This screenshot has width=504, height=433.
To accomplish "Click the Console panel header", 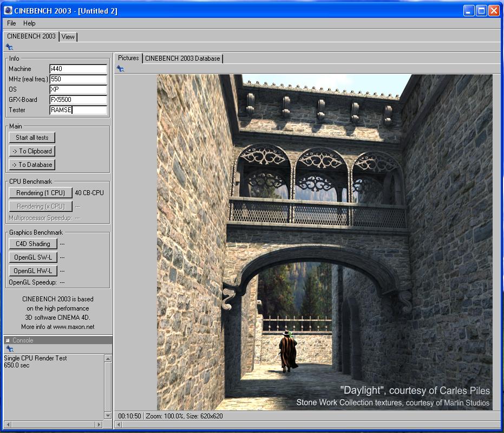I will coord(58,340).
